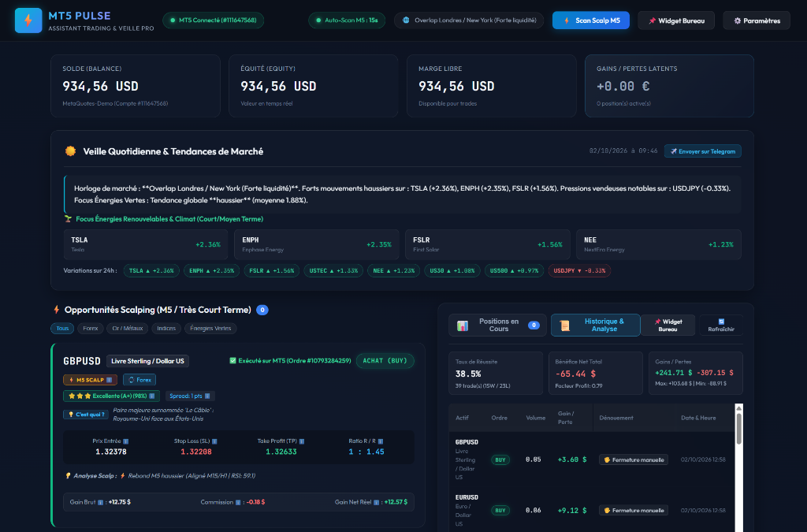Select the Or / Métaux filter
807x532 pixels.
128,328
